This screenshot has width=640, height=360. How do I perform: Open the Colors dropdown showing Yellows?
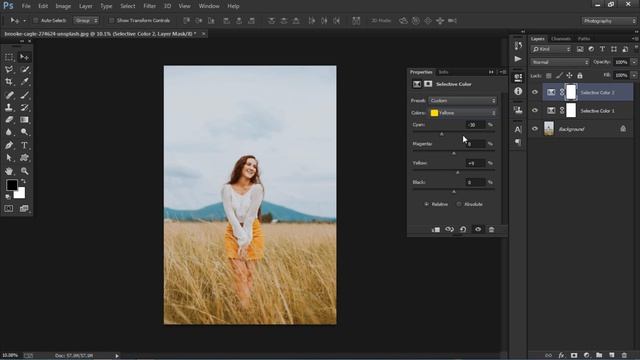[462, 113]
